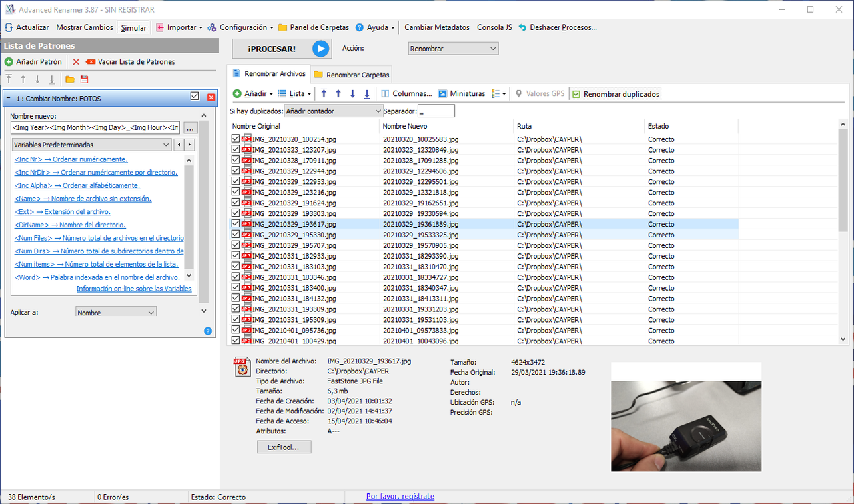Open Si hay duplicados dropdown

[333, 111]
